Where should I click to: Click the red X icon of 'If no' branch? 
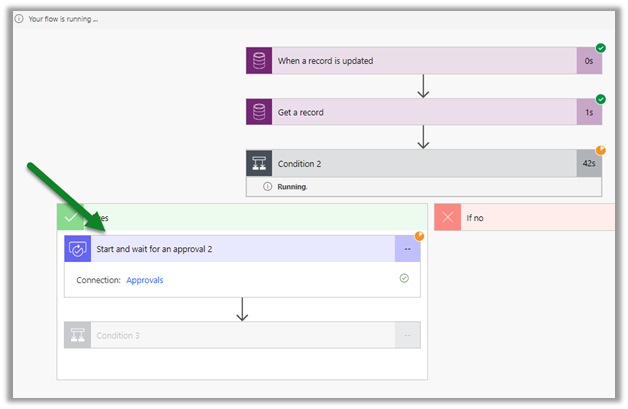447,217
